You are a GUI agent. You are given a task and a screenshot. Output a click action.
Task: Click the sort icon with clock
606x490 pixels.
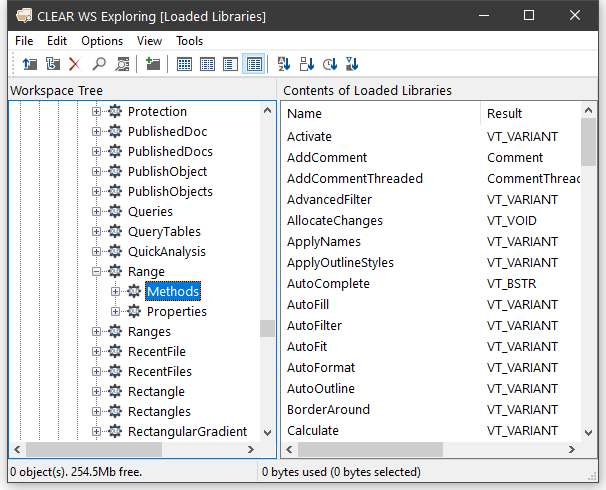329,64
